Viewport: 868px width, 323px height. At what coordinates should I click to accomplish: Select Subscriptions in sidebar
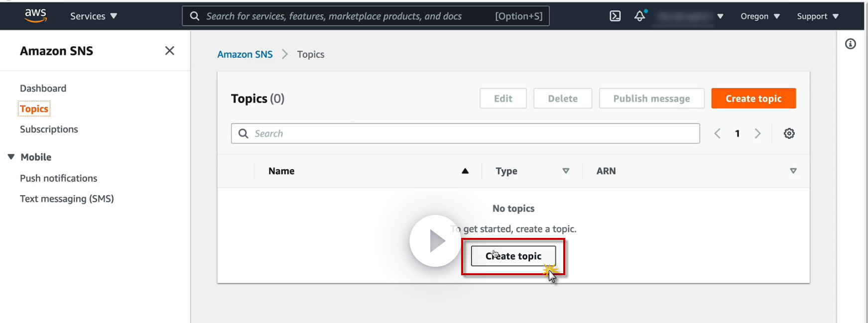(x=49, y=129)
